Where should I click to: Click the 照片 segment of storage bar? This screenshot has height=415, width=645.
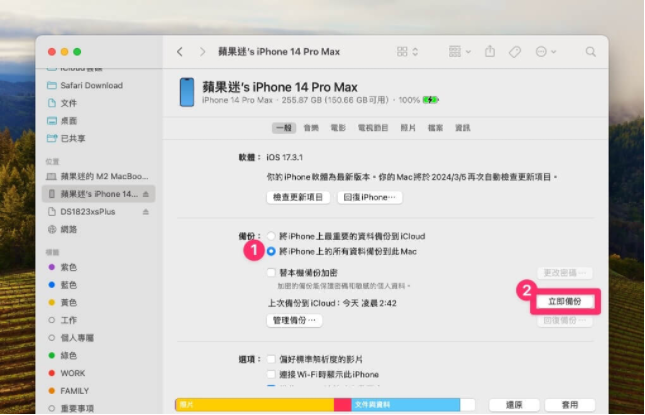point(255,405)
